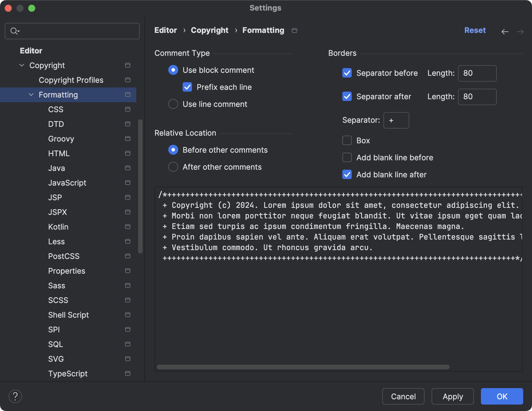Click the Reset link
Viewport: 532px width, 411px height.
pyautogui.click(x=475, y=30)
